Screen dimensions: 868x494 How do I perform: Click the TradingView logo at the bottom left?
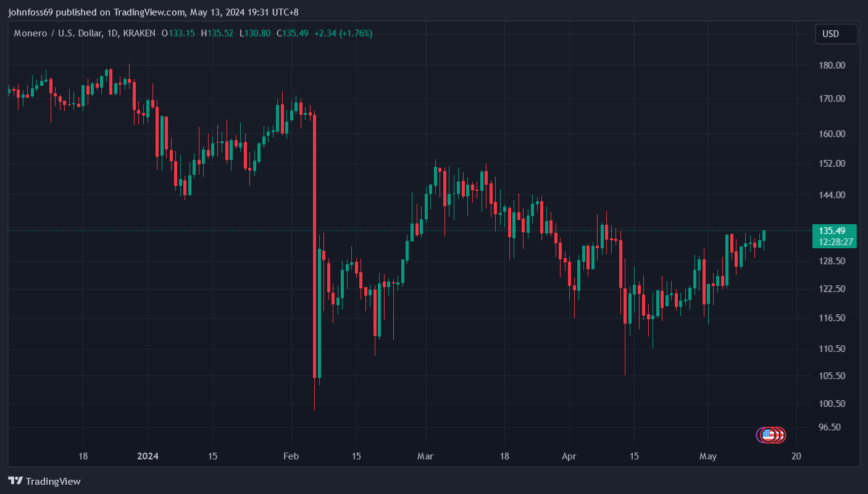coord(44,481)
